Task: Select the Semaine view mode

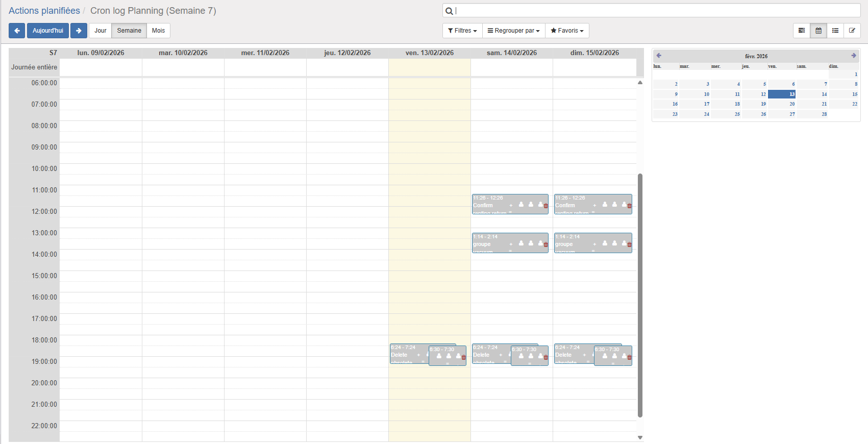Action: tap(129, 31)
